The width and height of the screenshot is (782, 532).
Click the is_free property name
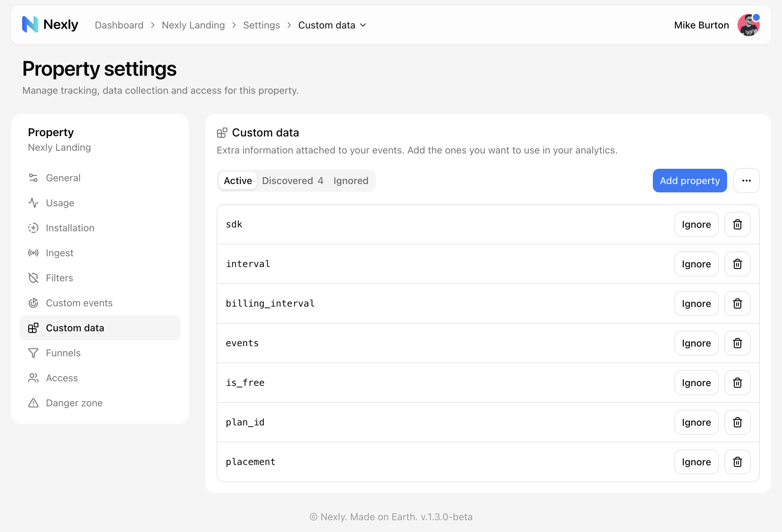pyautogui.click(x=245, y=383)
